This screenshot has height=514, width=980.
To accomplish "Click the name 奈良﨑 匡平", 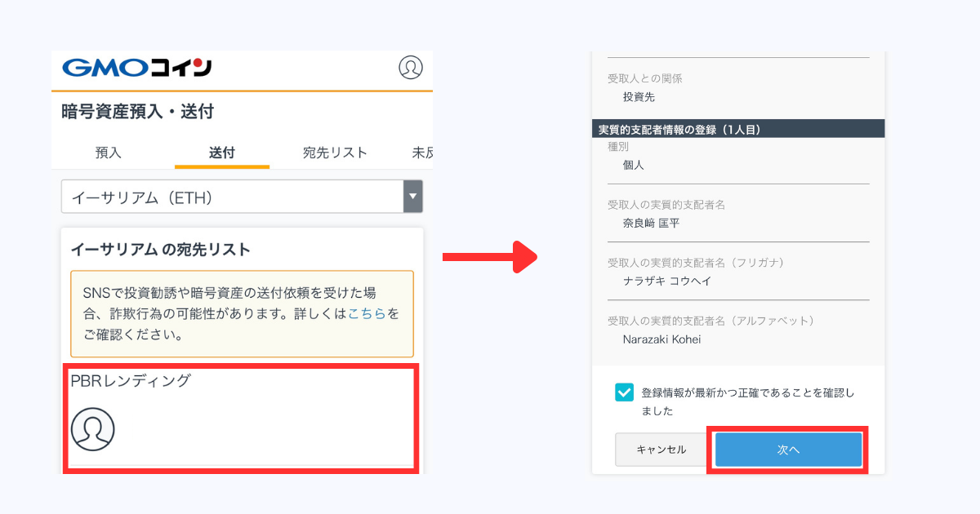I will [x=651, y=223].
